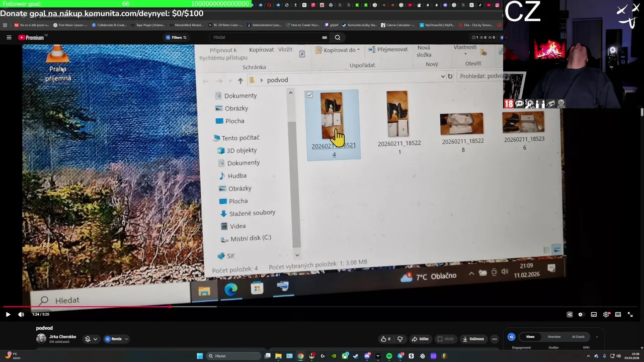Viewport: 644px width, 362px height.
Task: Open the Komunita služby Ste bookmark
Action: (359, 25)
